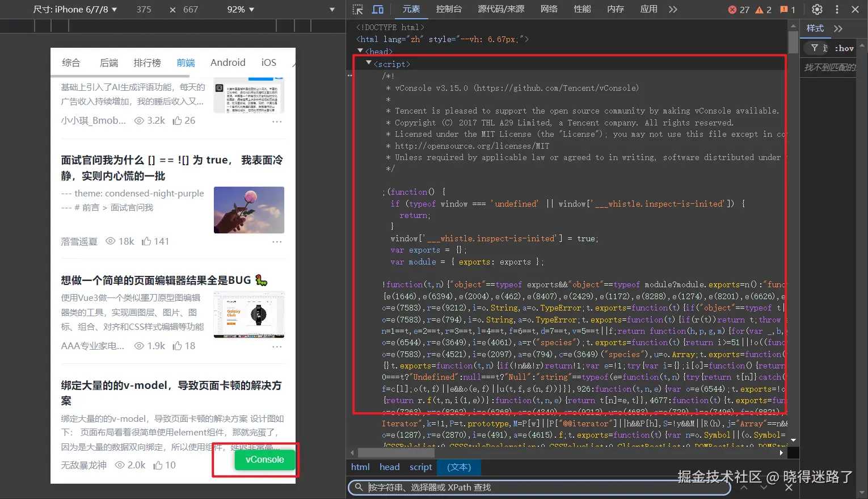Select the 综合 tab in the page
This screenshot has width=868, height=499.
71,62
